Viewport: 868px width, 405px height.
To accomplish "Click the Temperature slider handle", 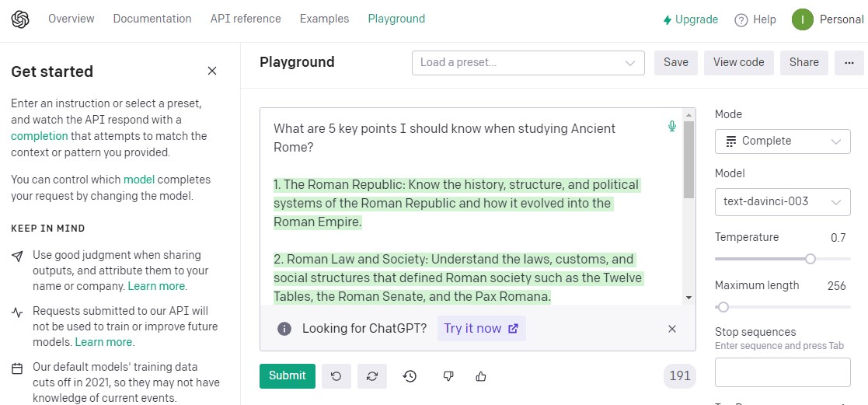I will 810,259.
